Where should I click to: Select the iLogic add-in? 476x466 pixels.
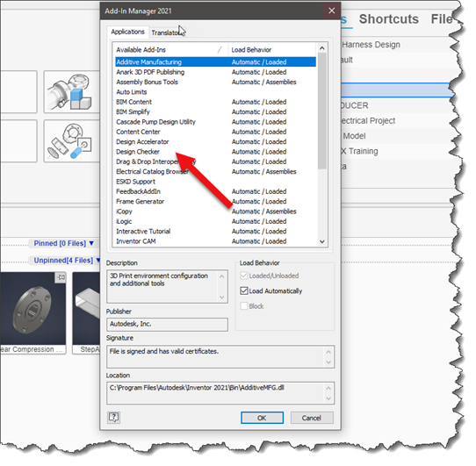point(215,221)
